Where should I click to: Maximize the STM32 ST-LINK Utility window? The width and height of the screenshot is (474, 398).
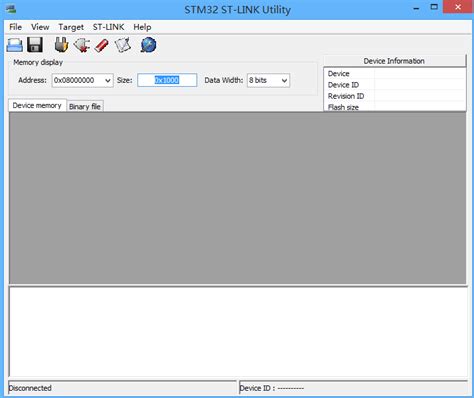[x=434, y=7]
